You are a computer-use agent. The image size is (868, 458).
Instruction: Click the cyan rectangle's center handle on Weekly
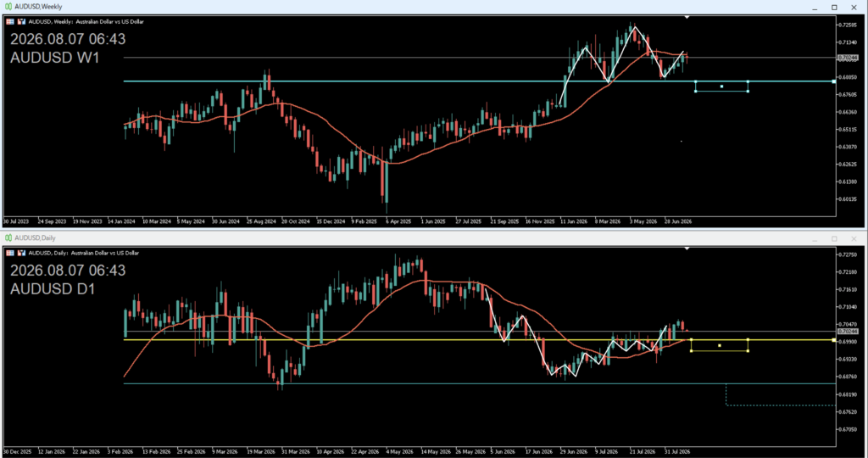[722, 87]
